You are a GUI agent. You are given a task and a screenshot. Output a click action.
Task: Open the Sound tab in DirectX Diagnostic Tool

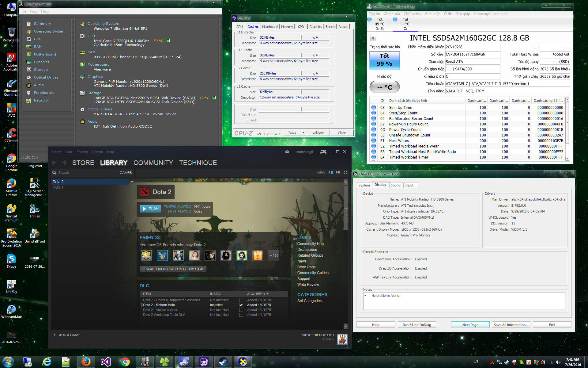tap(395, 185)
